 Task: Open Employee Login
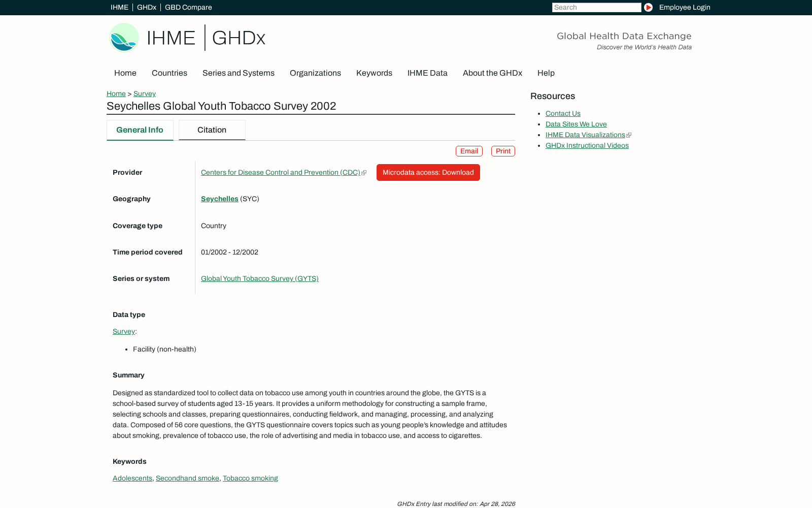coord(685,7)
